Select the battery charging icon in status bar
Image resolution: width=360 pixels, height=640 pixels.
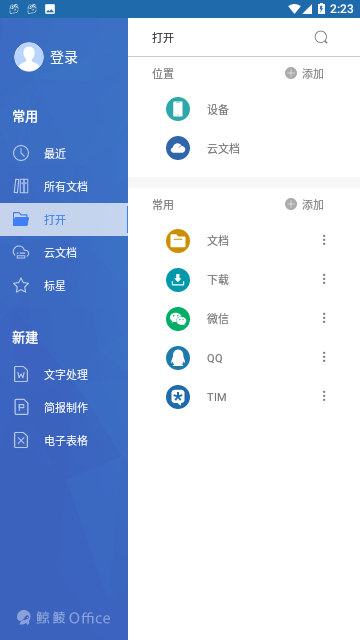[321, 9]
